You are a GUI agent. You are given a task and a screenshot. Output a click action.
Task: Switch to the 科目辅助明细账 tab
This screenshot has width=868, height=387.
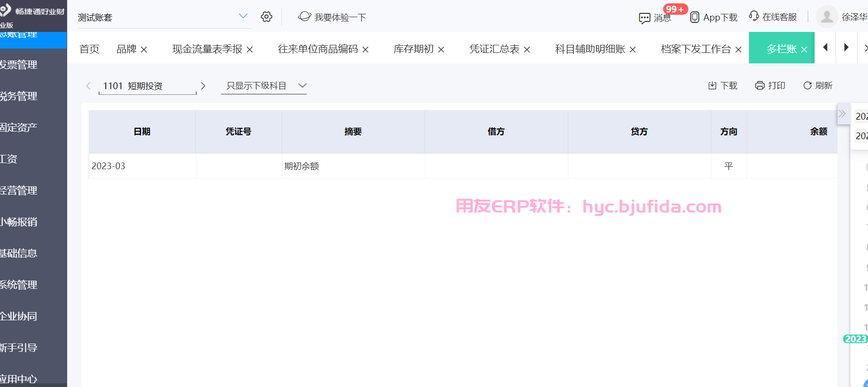pos(590,49)
